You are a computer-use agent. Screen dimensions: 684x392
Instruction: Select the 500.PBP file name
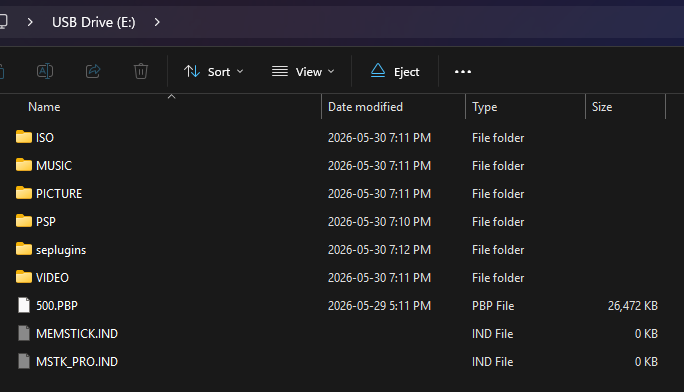[x=57, y=306]
